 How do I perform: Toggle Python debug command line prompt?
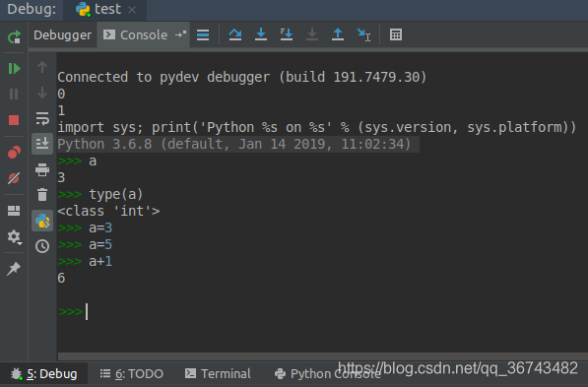click(42, 221)
